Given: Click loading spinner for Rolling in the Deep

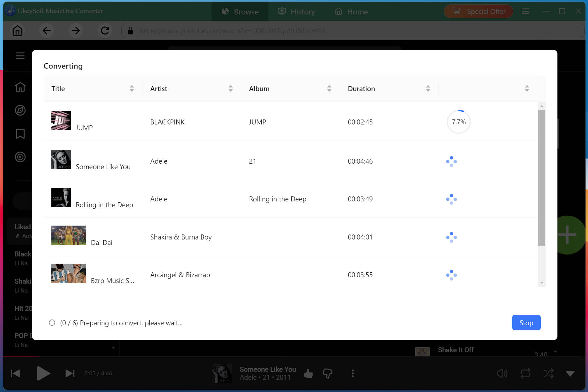Looking at the screenshot, I should coord(451,199).
